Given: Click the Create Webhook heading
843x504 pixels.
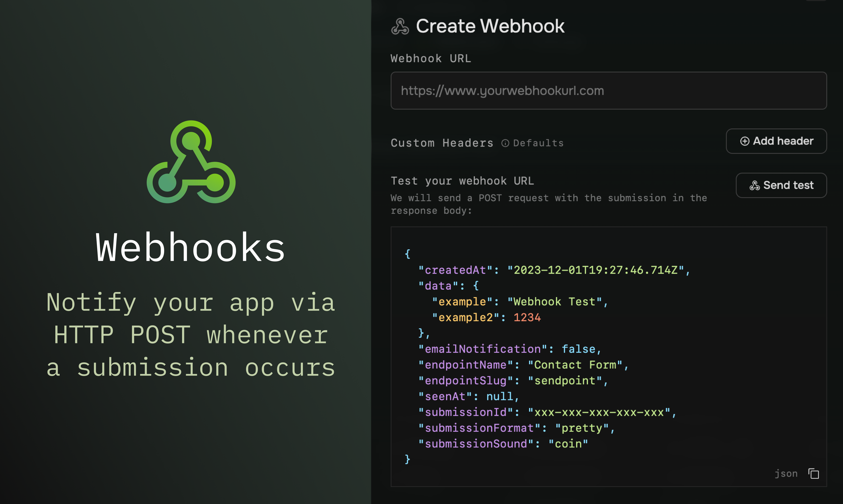Looking at the screenshot, I should point(490,26).
